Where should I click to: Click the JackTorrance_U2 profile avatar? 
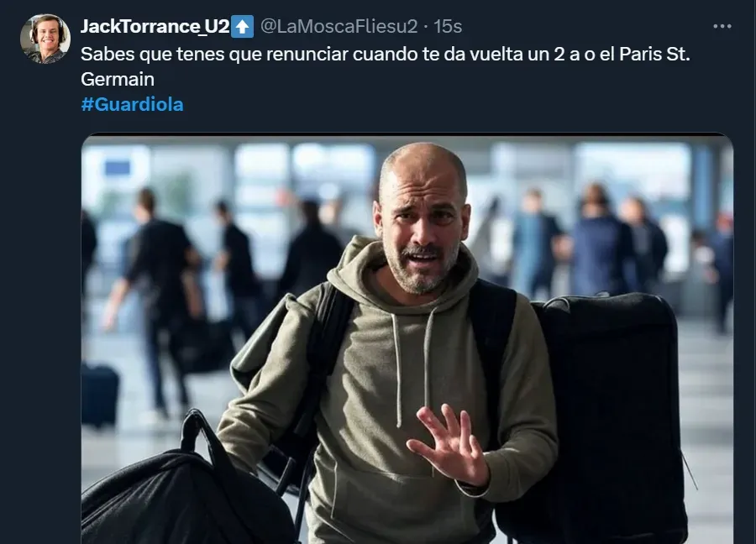(45, 39)
